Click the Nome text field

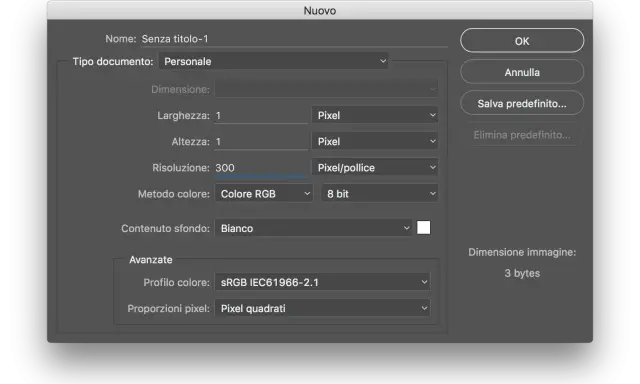294,39
